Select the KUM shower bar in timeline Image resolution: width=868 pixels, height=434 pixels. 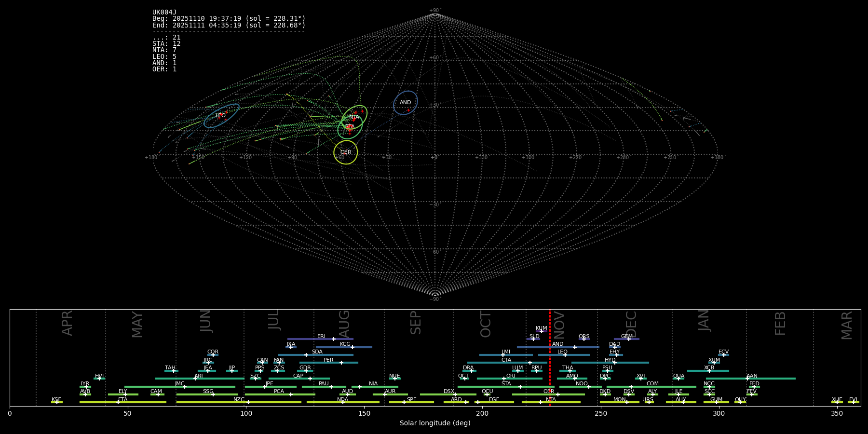coord(541,331)
